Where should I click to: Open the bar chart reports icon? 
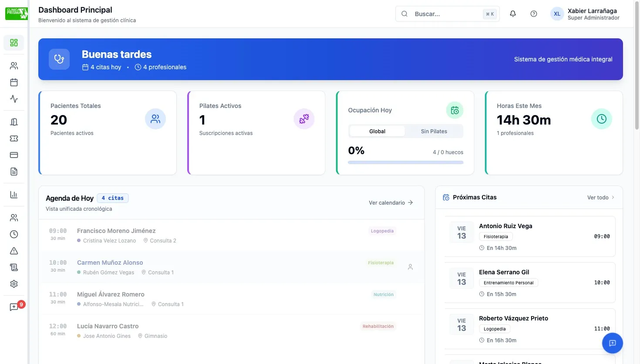click(14, 195)
